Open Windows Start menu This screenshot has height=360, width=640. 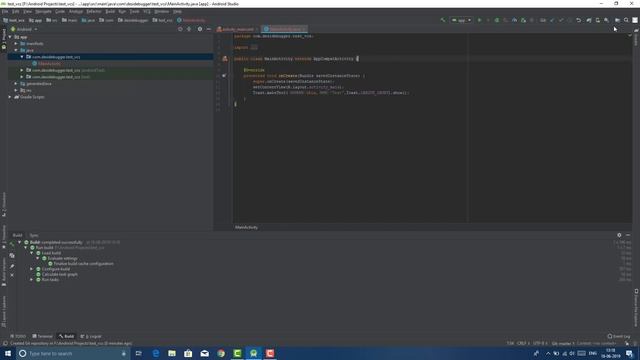(x=8, y=353)
